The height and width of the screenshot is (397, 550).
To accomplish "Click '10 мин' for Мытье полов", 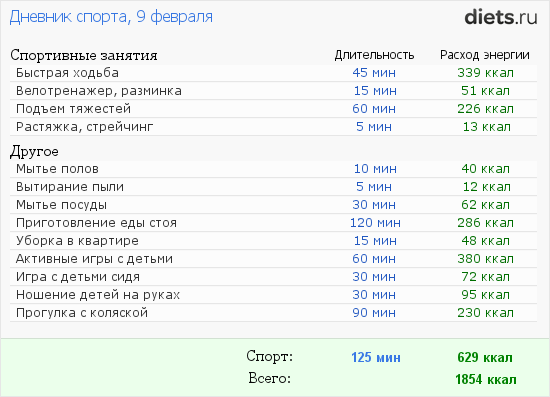I will [x=375, y=169].
